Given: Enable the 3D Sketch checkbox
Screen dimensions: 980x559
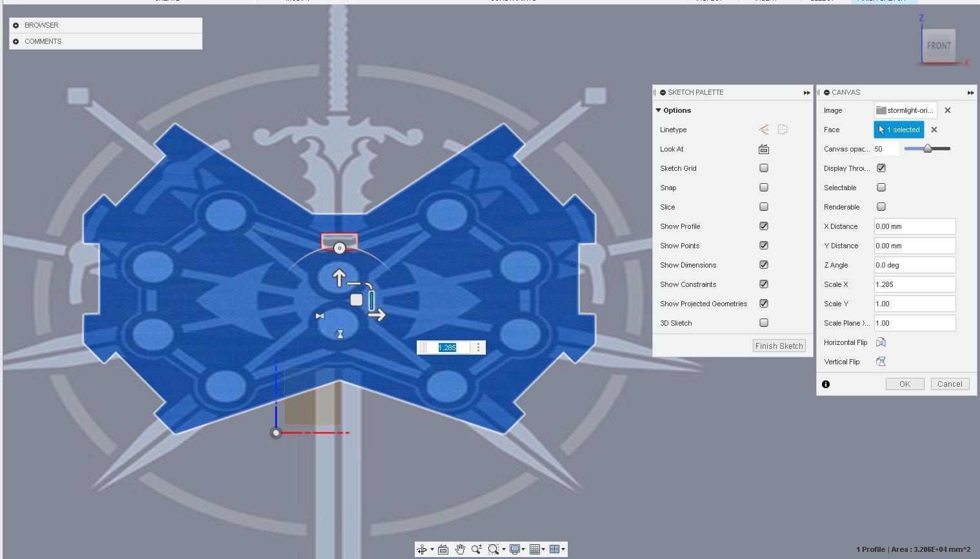Looking at the screenshot, I should [764, 323].
